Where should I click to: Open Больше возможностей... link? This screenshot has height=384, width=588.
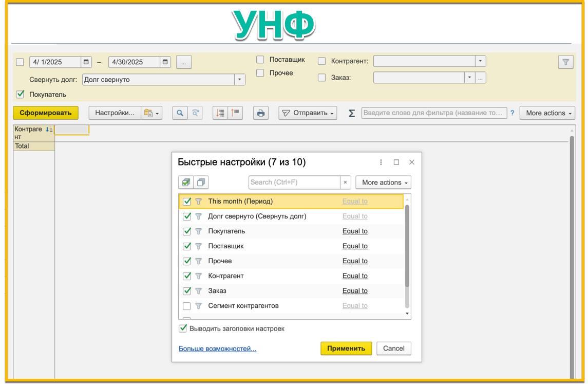218,349
